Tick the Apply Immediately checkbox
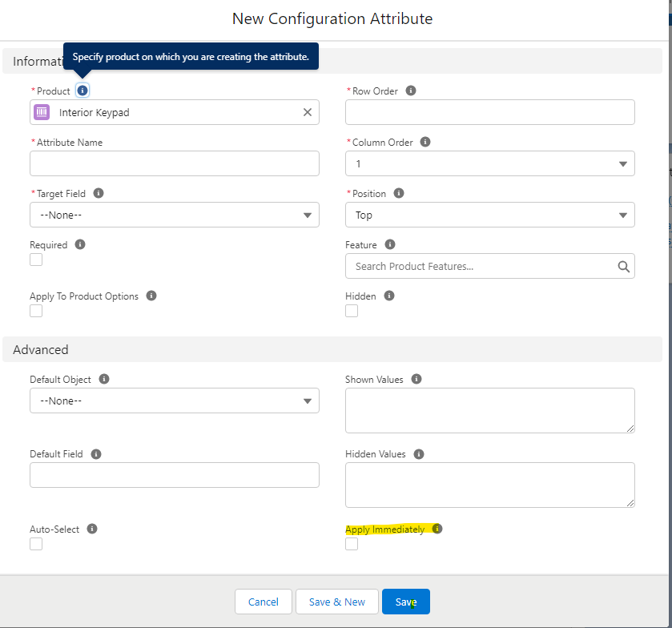This screenshot has width=672, height=628. (x=352, y=545)
